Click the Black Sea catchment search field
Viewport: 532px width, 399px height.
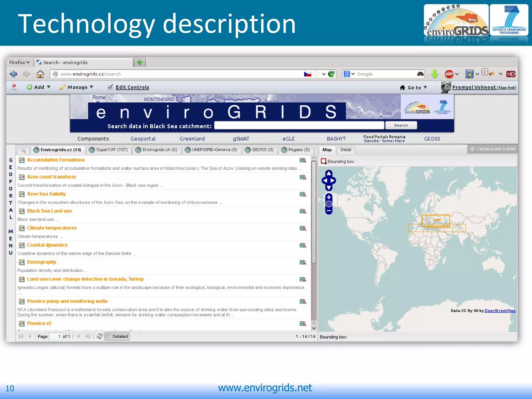(x=299, y=125)
